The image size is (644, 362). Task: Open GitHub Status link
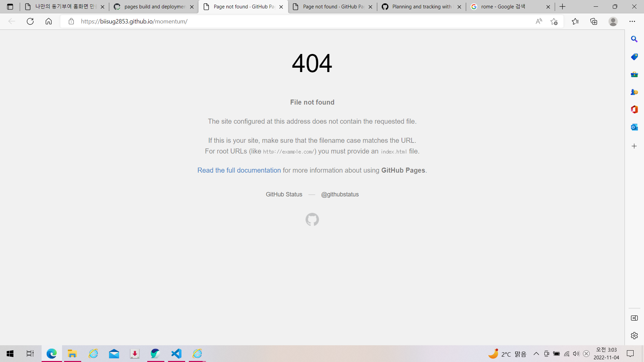(x=284, y=194)
